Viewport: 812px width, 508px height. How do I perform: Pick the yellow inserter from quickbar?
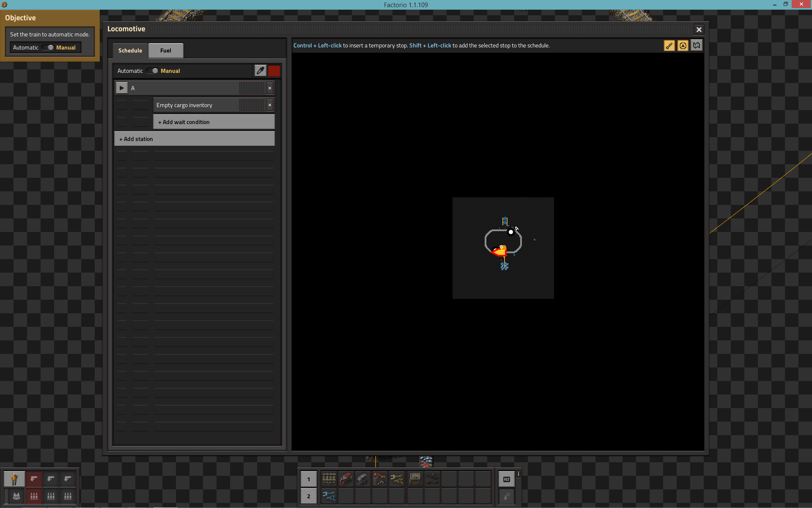click(396, 479)
